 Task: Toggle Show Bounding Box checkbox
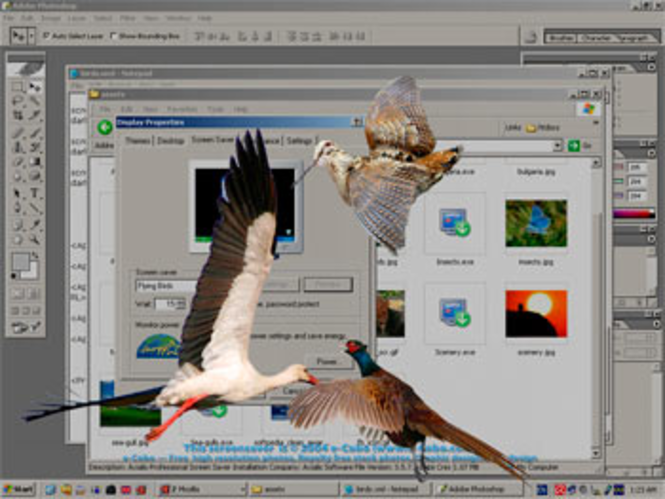(113, 36)
